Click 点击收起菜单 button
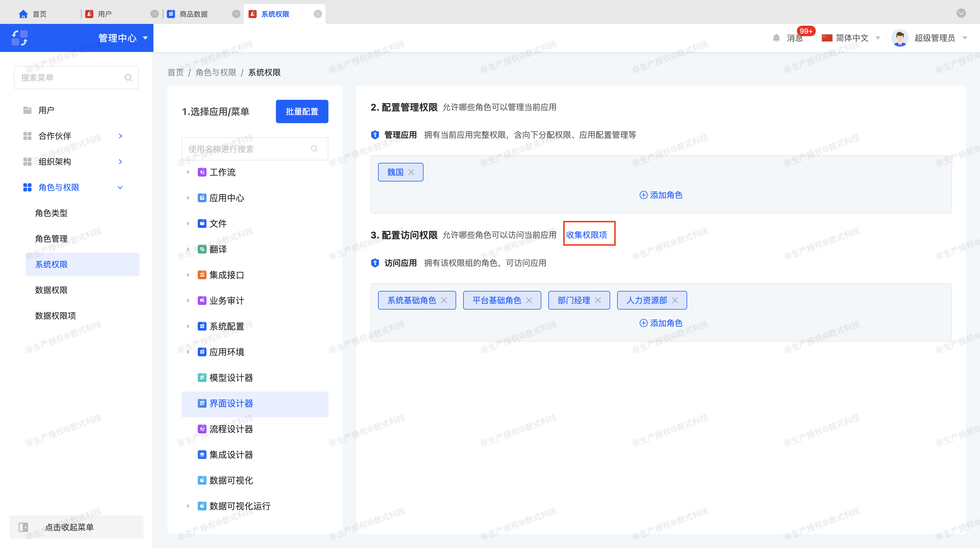This screenshot has width=980, height=548. 76,527
